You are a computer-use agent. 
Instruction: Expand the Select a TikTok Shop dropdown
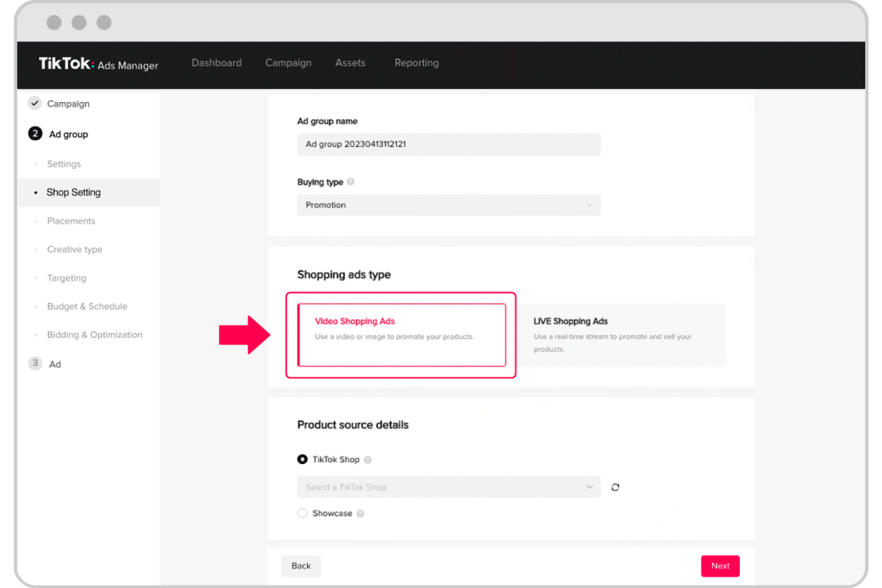click(x=448, y=488)
